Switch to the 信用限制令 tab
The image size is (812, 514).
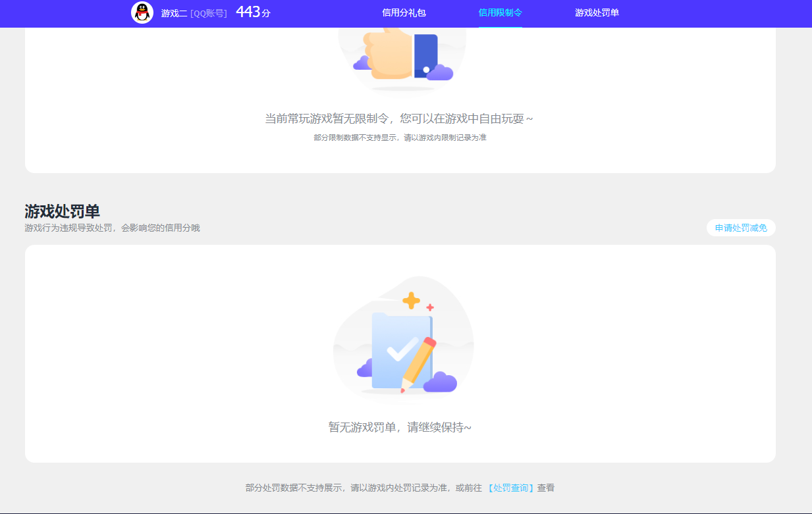point(501,13)
